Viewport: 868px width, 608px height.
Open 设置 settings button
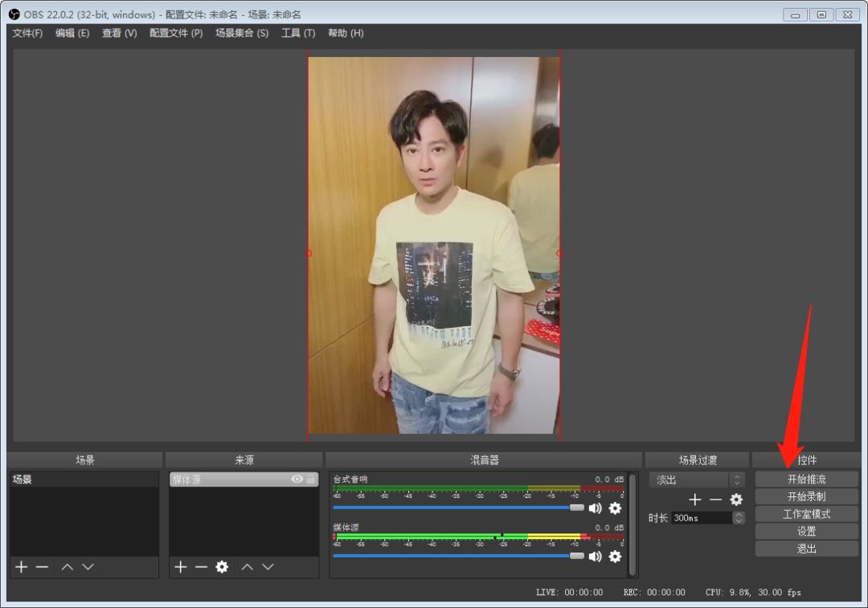click(807, 532)
